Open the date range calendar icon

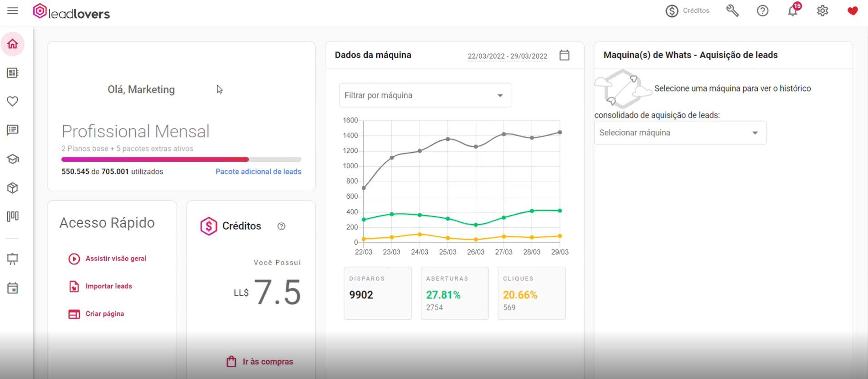(x=565, y=55)
